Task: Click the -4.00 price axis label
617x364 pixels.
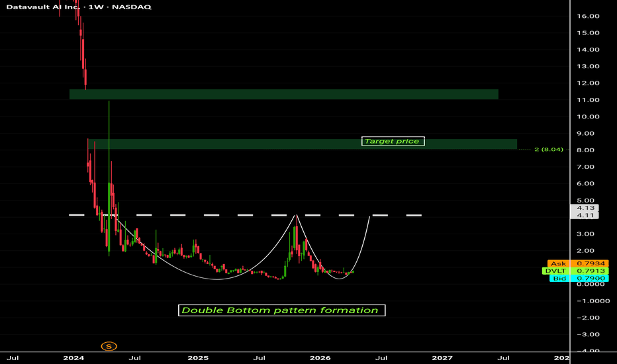Action: [x=589, y=351]
